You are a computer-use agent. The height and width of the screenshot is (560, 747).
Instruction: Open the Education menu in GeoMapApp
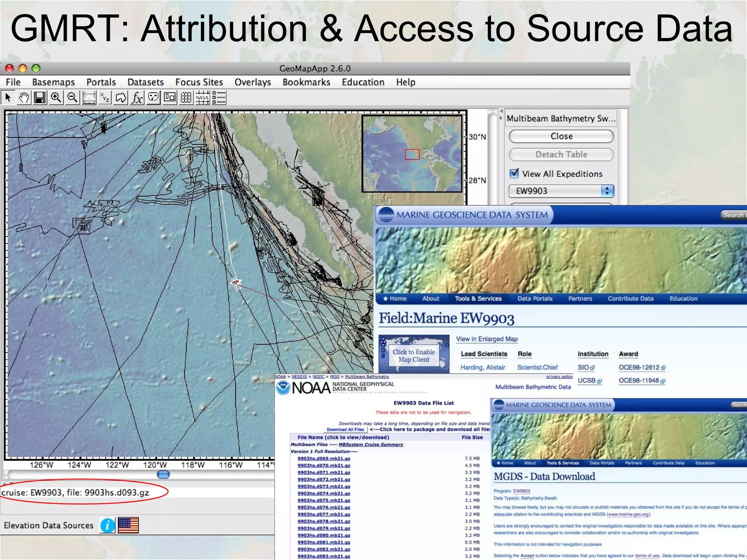tap(363, 82)
